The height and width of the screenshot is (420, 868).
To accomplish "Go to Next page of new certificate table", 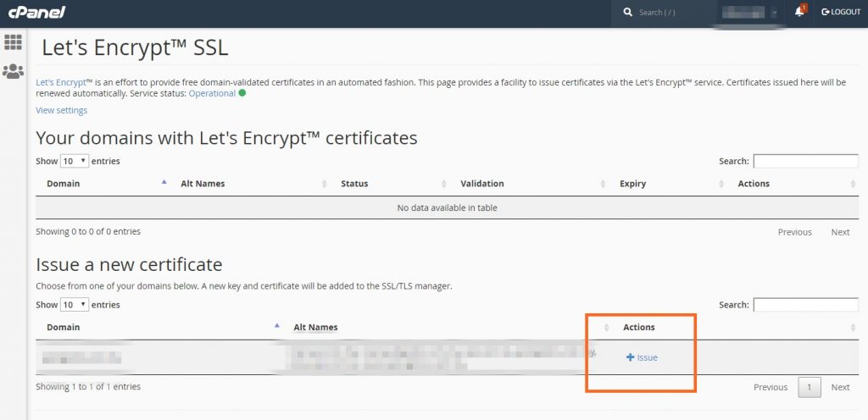I will 840,387.
